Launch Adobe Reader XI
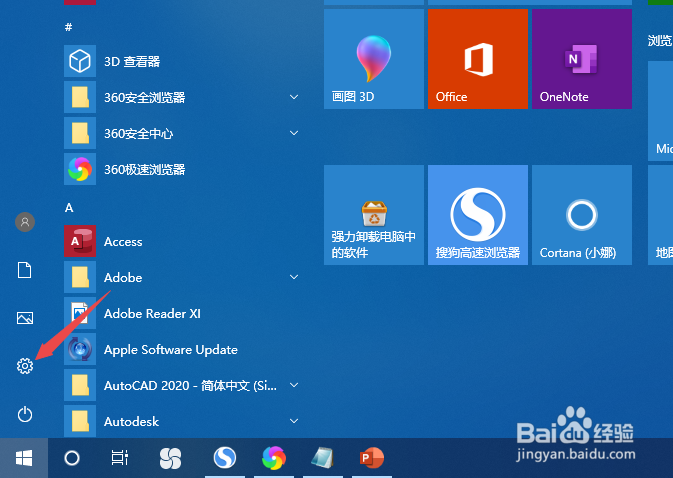This screenshot has height=478, width=673. (x=132, y=313)
